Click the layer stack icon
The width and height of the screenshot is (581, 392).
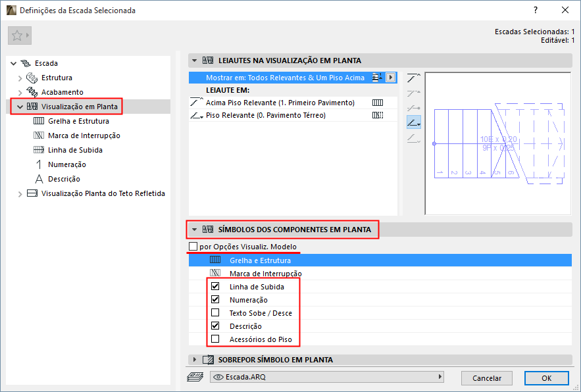[195, 377]
